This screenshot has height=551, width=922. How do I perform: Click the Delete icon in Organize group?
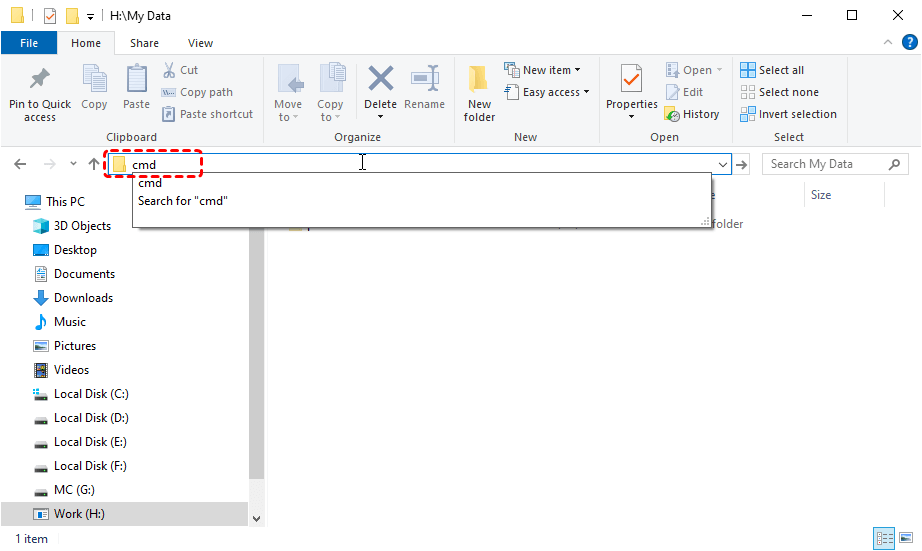pyautogui.click(x=380, y=80)
